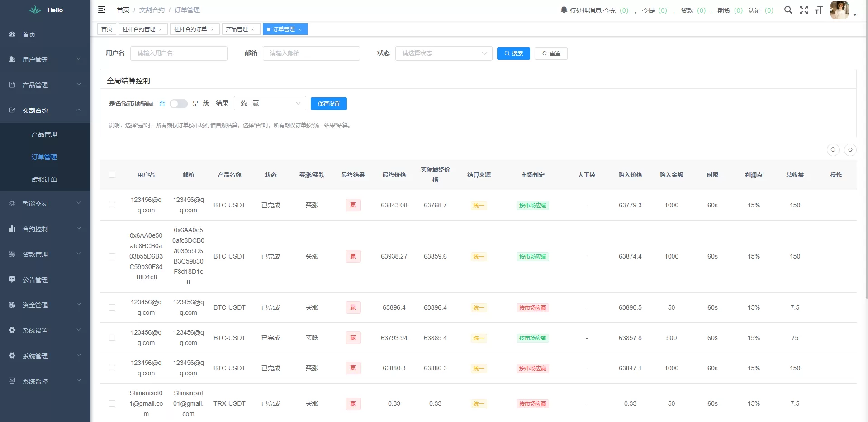Tick the select-all checkbox in table header

tap(112, 175)
